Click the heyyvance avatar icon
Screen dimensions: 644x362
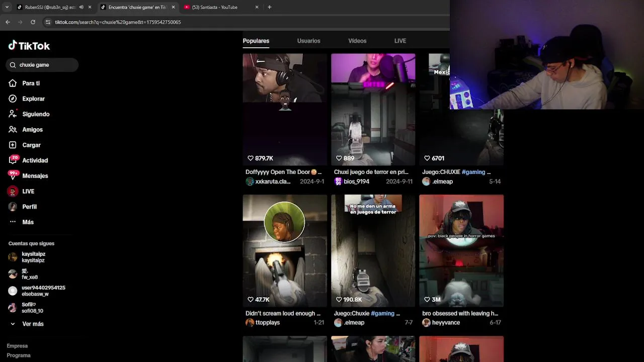(426, 323)
